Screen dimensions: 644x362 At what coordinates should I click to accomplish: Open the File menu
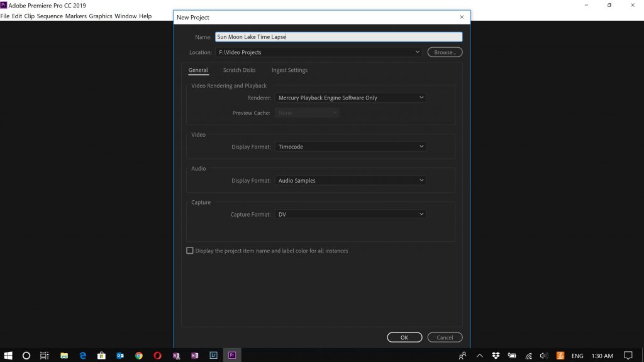point(5,16)
